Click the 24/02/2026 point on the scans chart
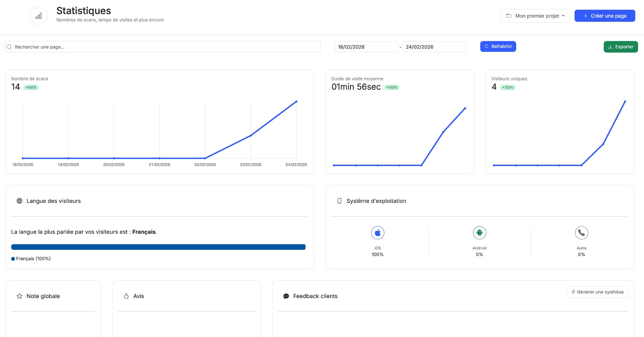Image resolution: width=644 pixels, height=337 pixels. click(296, 102)
